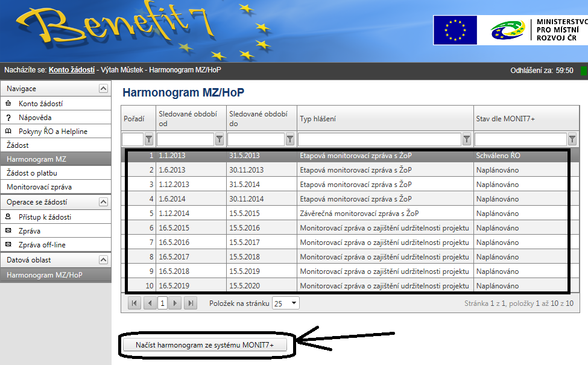
Task: Click the filter icon for Typ hlášení column
Action: pyautogui.click(x=467, y=139)
